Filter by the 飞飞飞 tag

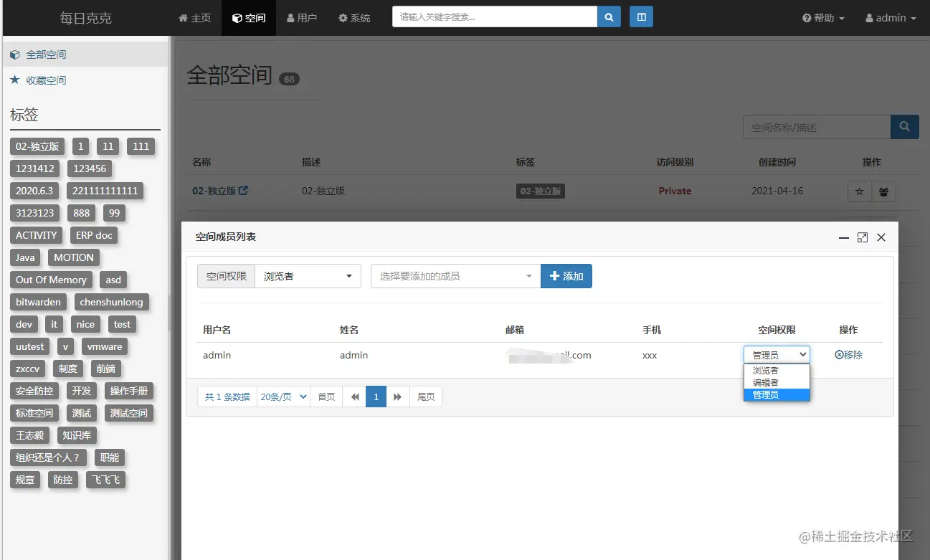pos(106,480)
